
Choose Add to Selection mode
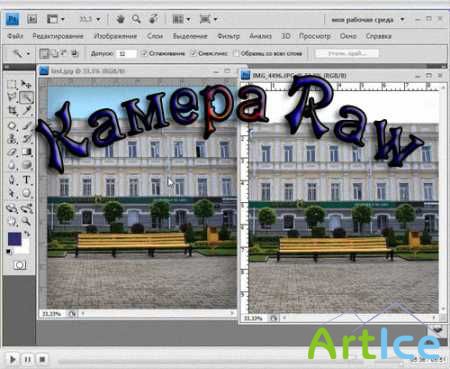(x=54, y=53)
